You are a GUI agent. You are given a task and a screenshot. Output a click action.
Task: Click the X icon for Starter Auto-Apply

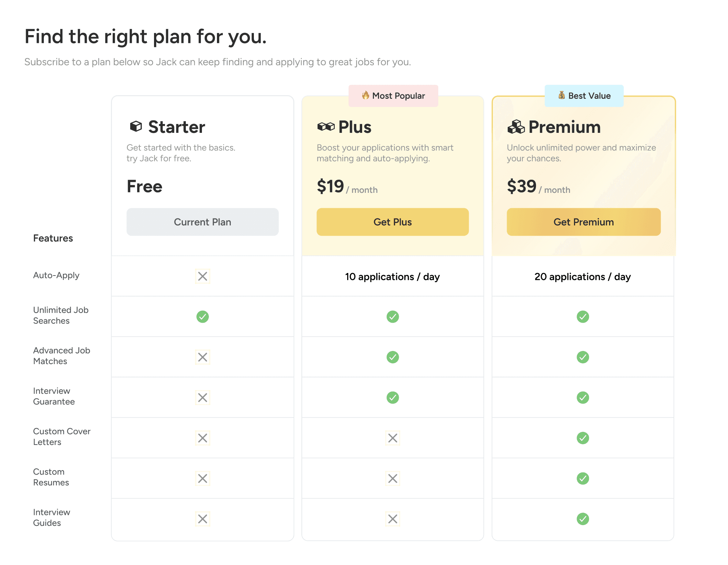coord(202,276)
